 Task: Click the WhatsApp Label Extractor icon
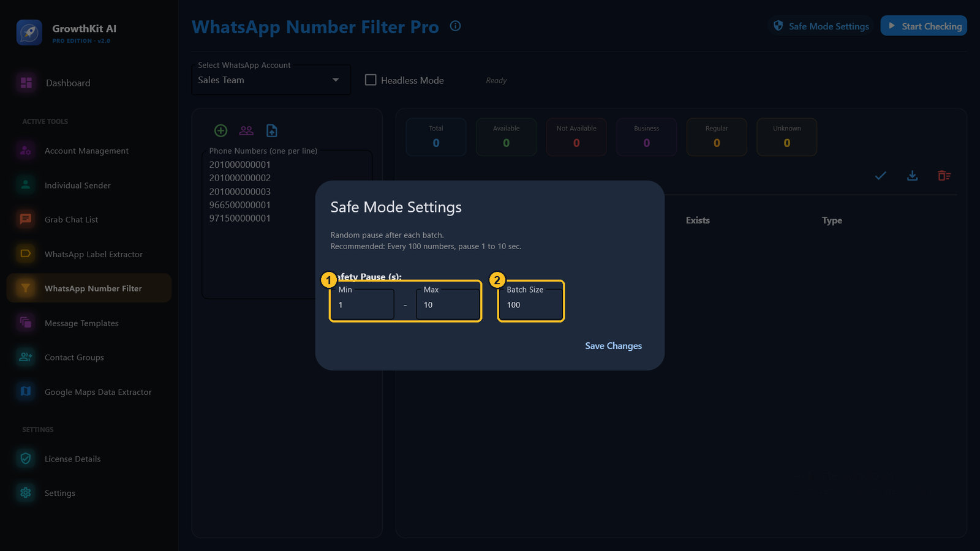point(26,253)
